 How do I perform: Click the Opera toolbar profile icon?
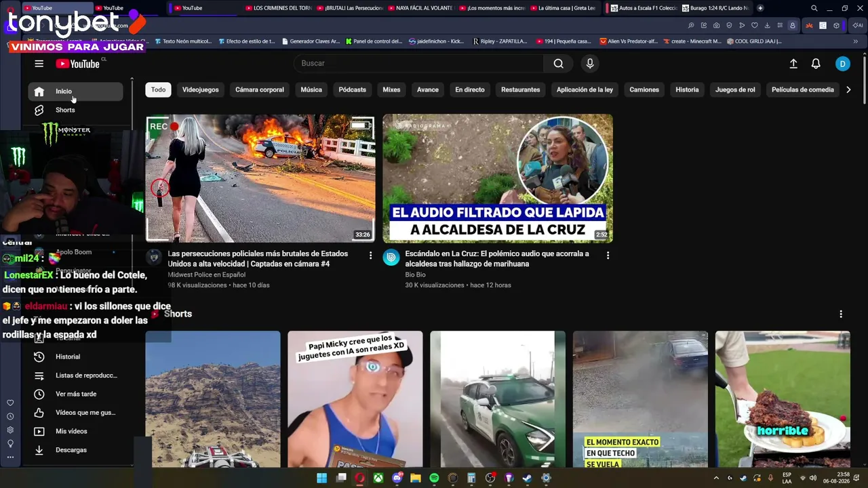click(x=792, y=26)
